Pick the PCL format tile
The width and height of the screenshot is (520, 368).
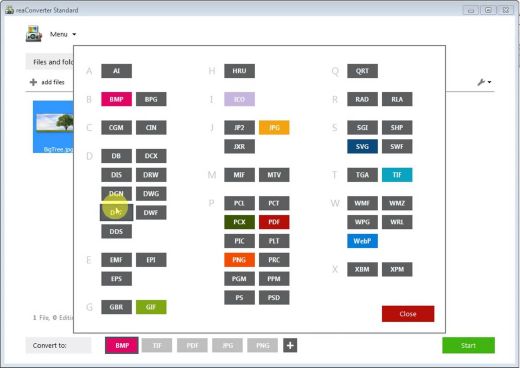coord(239,203)
